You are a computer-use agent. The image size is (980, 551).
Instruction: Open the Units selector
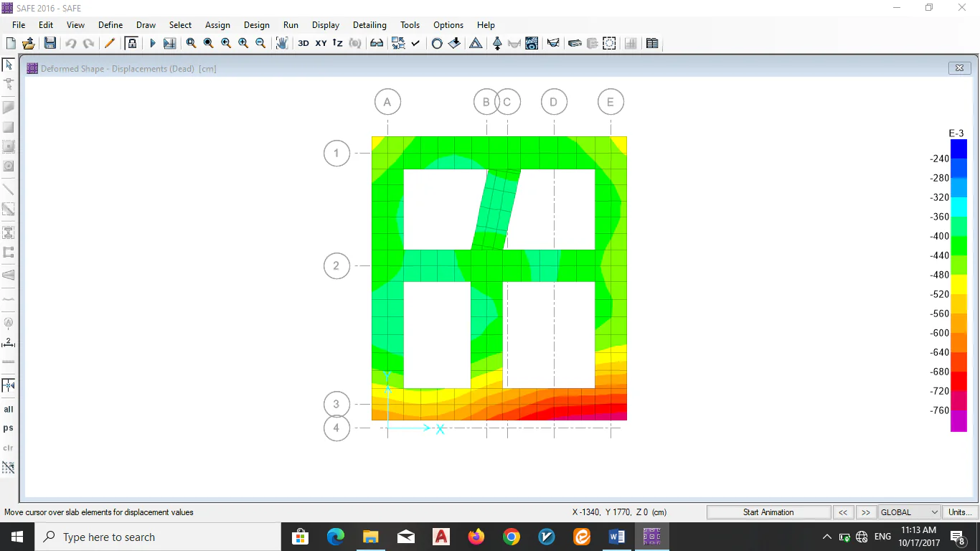(x=960, y=512)
